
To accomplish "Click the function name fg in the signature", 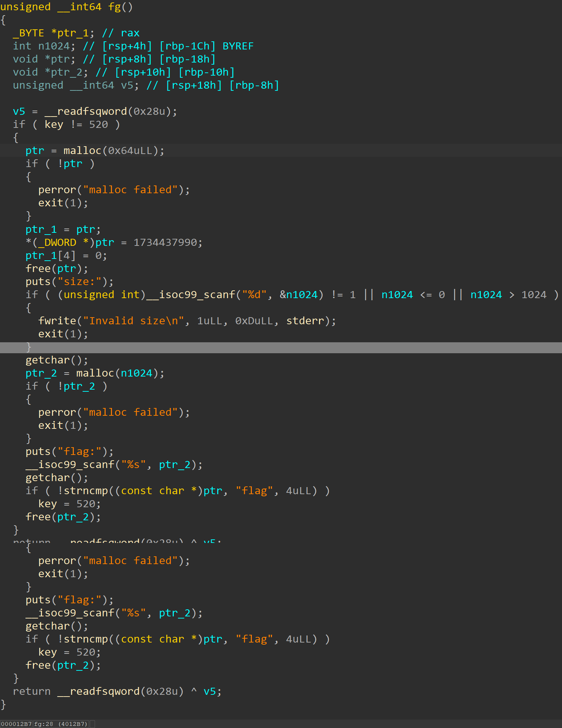I will (x=114, y=7).
